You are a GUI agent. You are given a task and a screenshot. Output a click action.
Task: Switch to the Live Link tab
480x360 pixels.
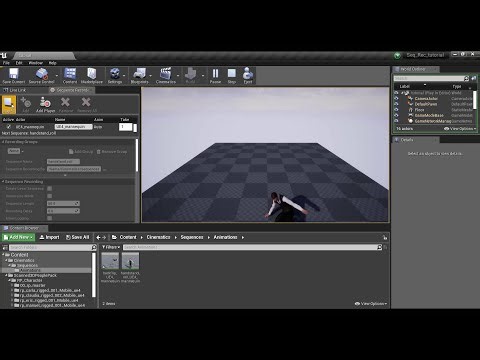(x=15, y=90)
